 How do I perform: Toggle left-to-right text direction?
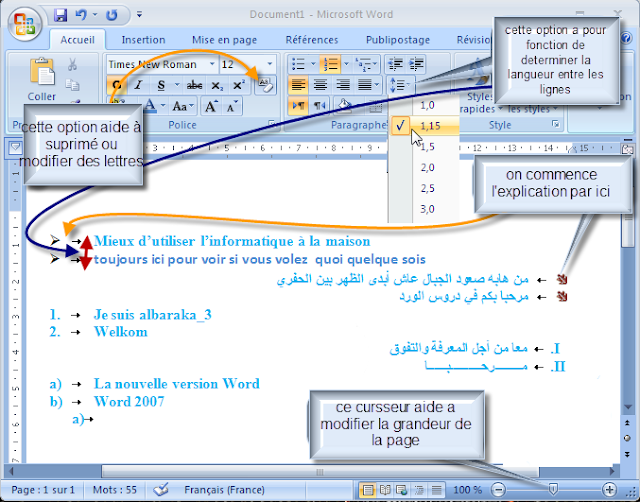click(298, 106)
